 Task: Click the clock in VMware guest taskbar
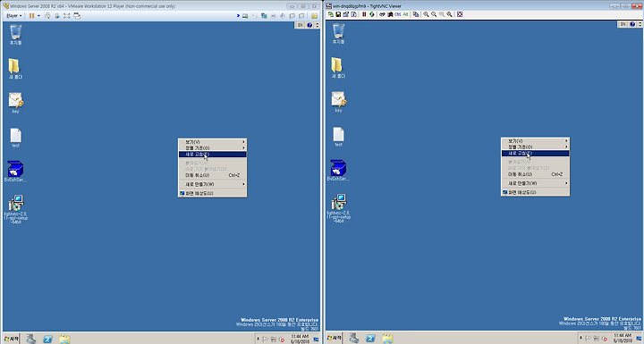(x=300, y=339)
